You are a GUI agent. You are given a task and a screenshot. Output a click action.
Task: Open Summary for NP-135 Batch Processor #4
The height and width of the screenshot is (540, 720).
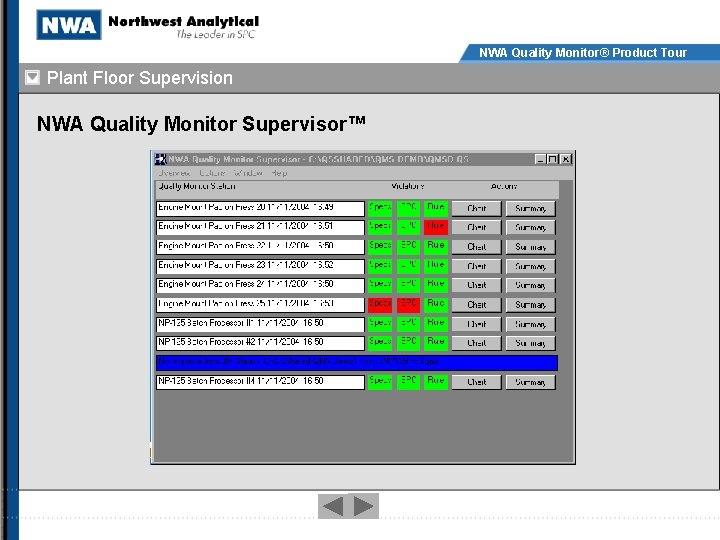coord(530,382)
